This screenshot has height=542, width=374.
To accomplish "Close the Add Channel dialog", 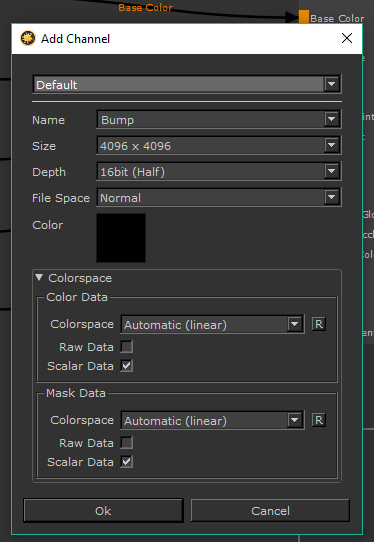I will click(347, 38).
